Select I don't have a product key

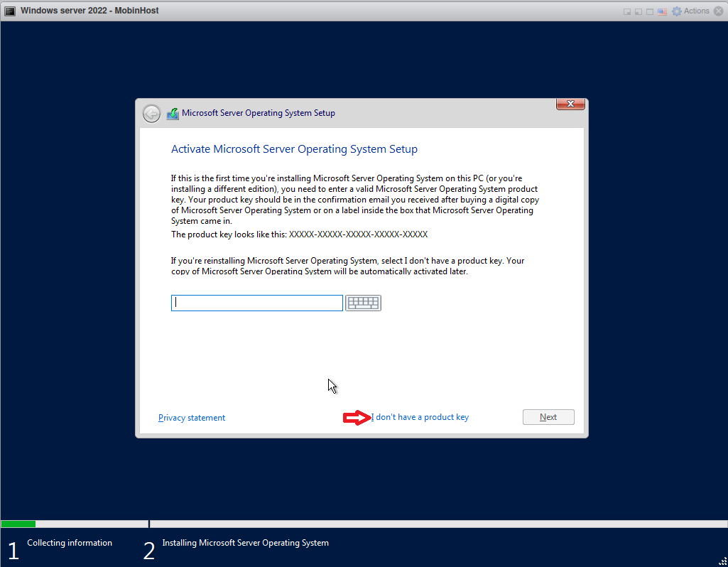tap(420, 417)
